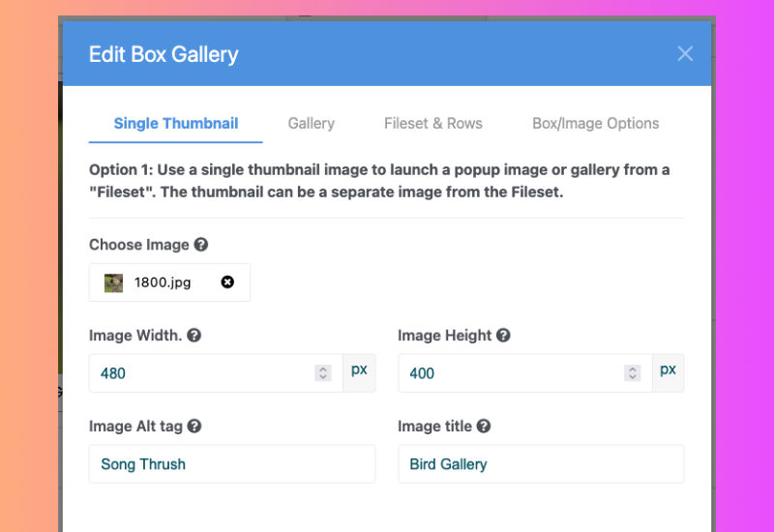The image size is (774, 532).
Task: Show help tooltip for Image Height
Action: coord(503,335)
